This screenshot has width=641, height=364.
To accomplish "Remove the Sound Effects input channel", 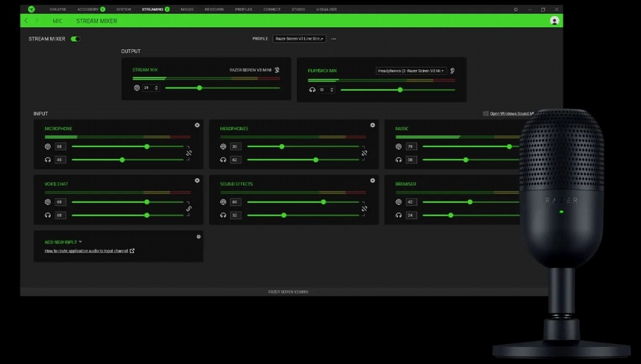I will [372, 180].
